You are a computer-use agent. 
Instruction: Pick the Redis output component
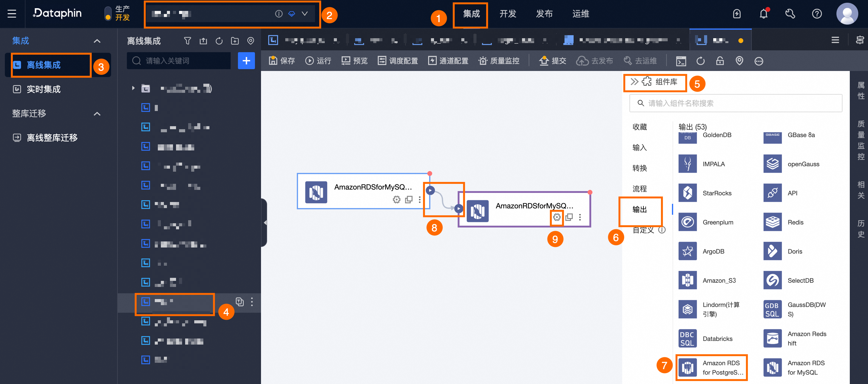pyautogui.click(x=784, y=222)
